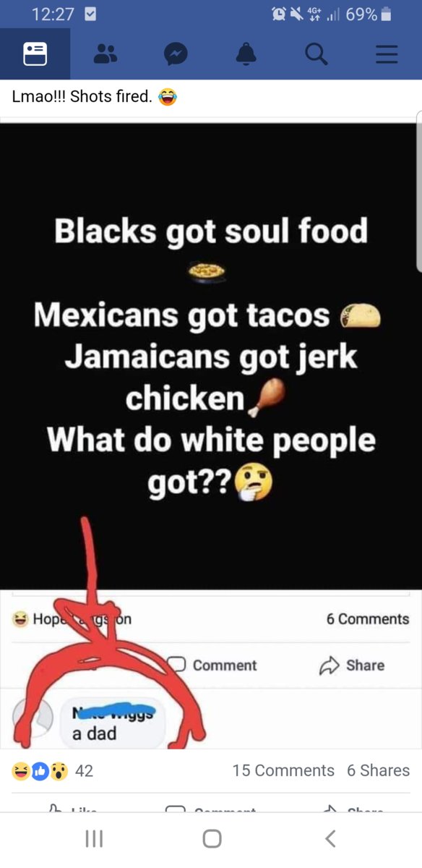This screenshot has width=422, height=868.
Task: Tap the Android recent apps button
Action: point(94,838)
